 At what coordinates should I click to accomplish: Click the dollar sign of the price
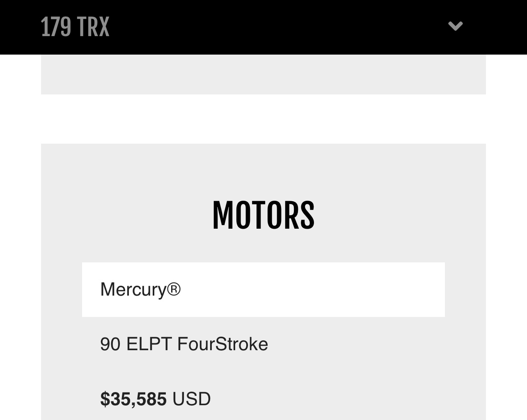point(104,399)
